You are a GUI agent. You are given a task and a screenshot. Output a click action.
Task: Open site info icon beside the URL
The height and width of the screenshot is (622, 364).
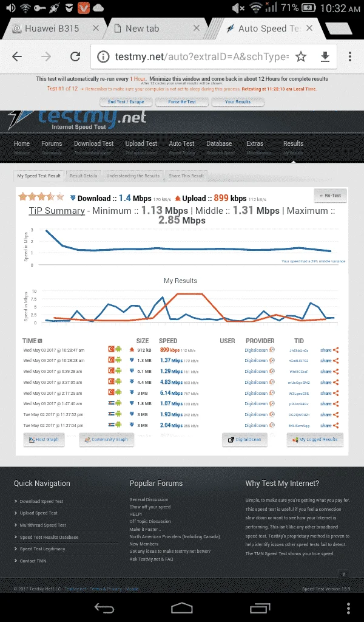tap(103, 56)
